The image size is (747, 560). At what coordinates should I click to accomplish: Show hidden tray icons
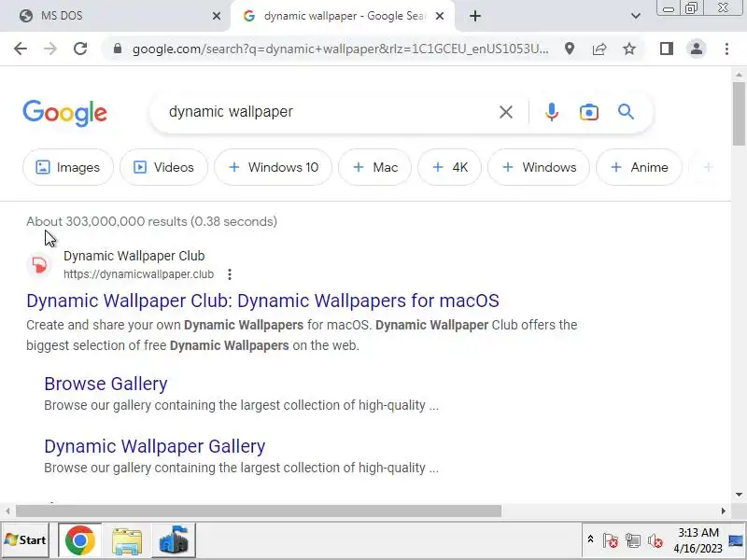pos(590,539)
